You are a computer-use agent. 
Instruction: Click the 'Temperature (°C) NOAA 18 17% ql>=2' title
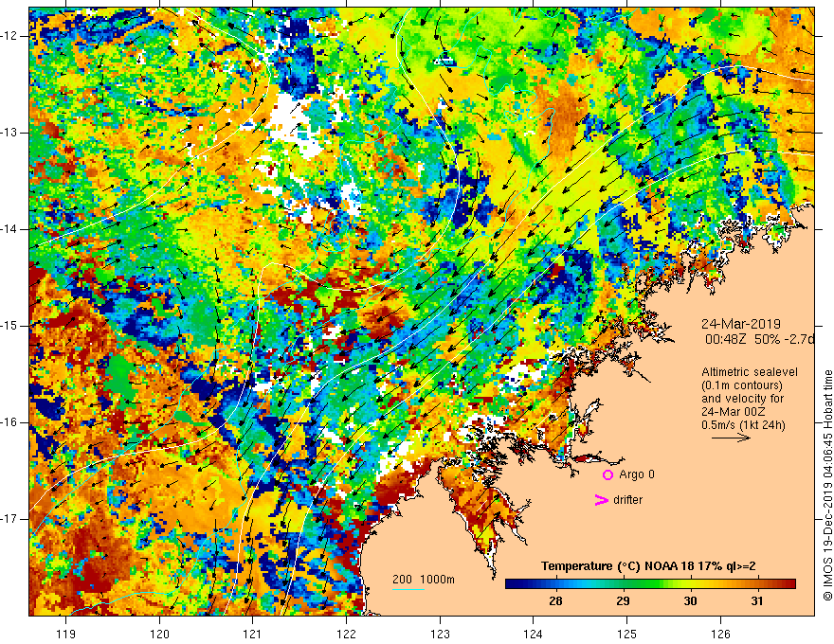[648, 566]
